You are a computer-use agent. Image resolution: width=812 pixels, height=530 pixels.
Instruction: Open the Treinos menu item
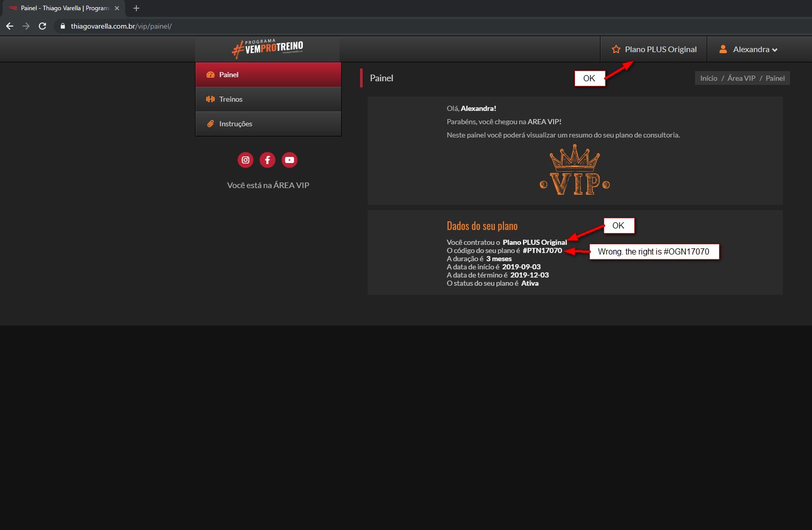click(x=268, y=99)
